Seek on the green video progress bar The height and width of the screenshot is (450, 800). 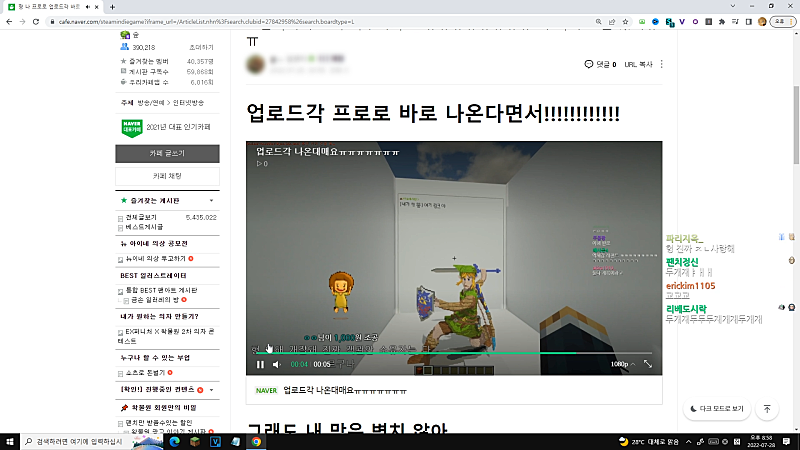(x=454, y=353)
